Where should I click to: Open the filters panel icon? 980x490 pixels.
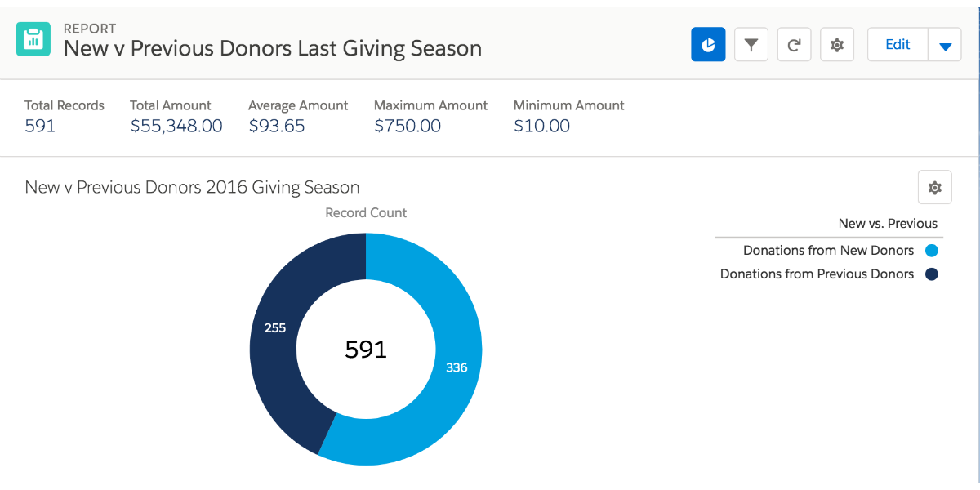(751, 44)
